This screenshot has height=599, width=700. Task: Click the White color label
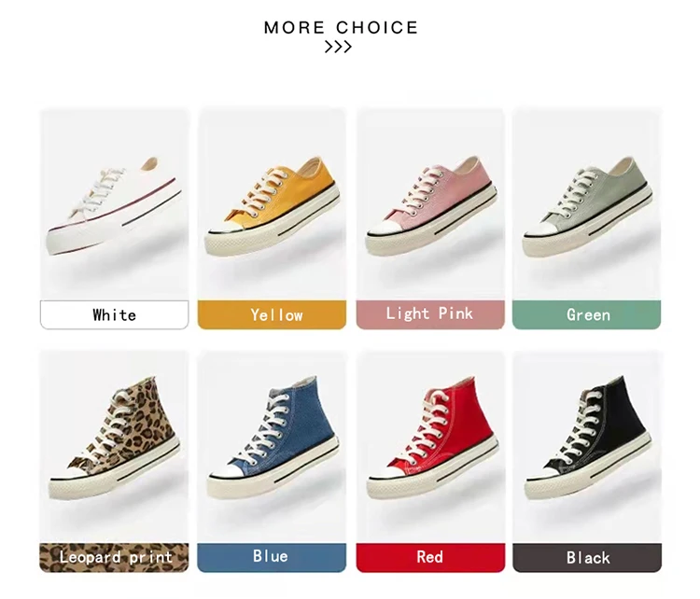114,314
